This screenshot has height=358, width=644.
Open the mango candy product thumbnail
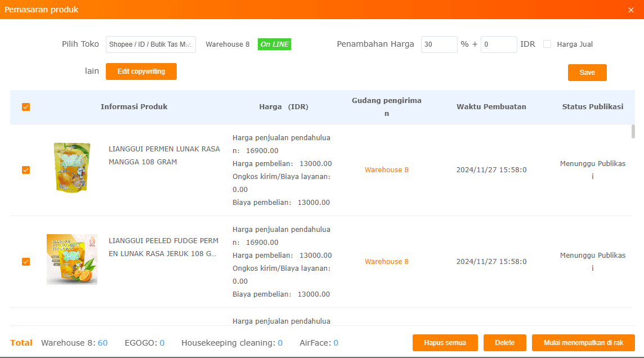point(72,167)
